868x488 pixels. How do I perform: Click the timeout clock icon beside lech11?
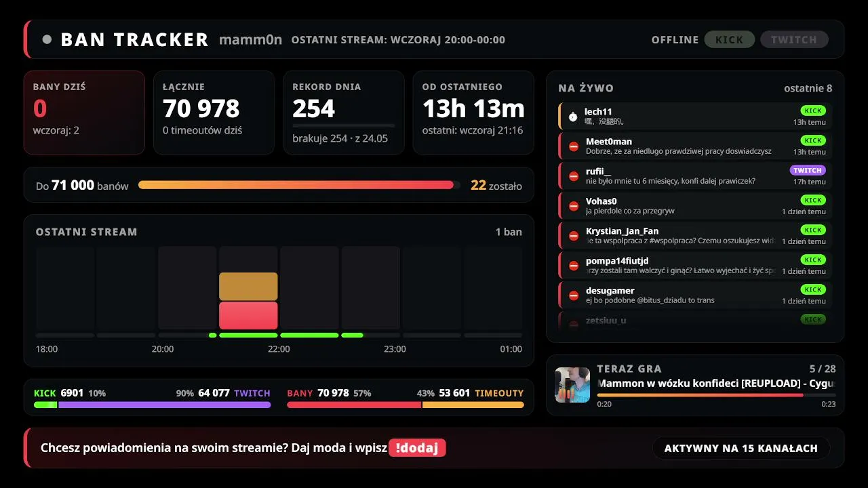tap(573, 117)
